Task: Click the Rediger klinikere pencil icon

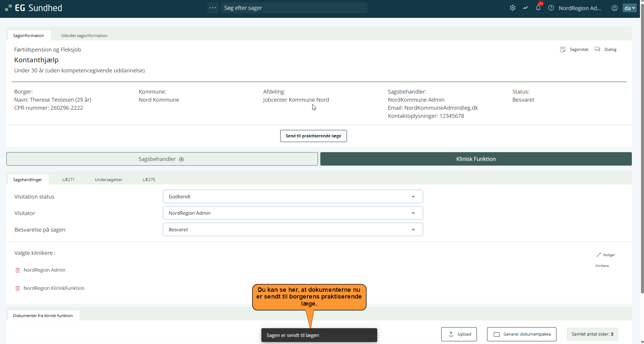Action: [x=599, y=255]
